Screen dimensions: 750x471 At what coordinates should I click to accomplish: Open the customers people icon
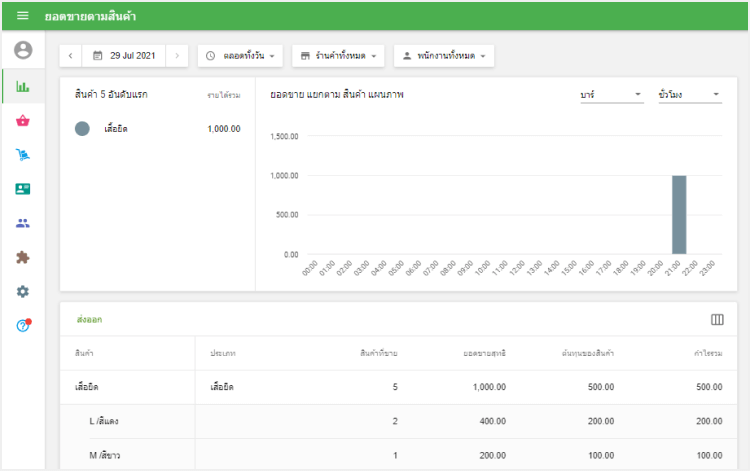point(23,223)
